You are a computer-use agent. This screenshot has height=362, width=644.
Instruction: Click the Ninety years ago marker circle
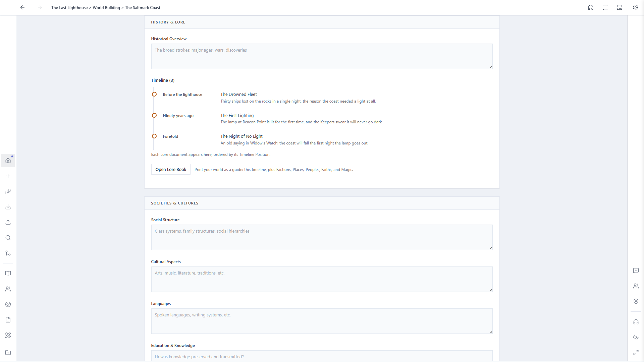click(154, 115)
